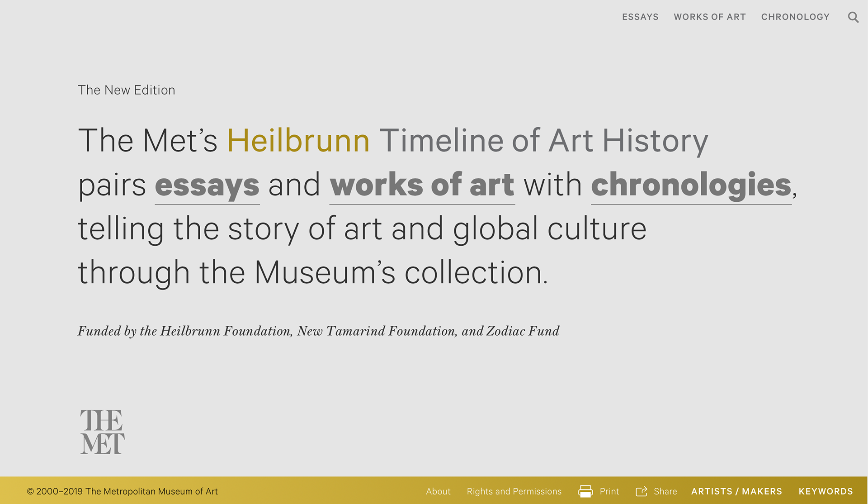Open the About footer link
This screenshot has width=868, height=504.
tap(438, 491)
